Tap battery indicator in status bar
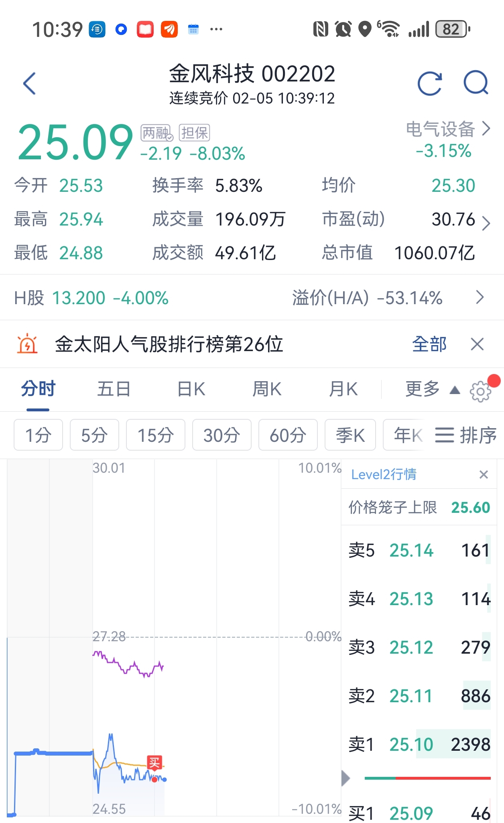504x823 pixels. click(x=453, y=29)
